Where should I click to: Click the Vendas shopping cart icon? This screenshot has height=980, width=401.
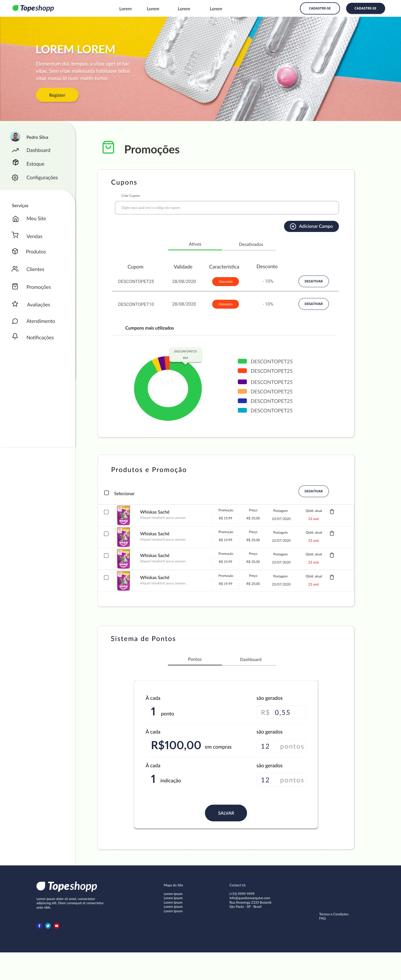[15, 235]
